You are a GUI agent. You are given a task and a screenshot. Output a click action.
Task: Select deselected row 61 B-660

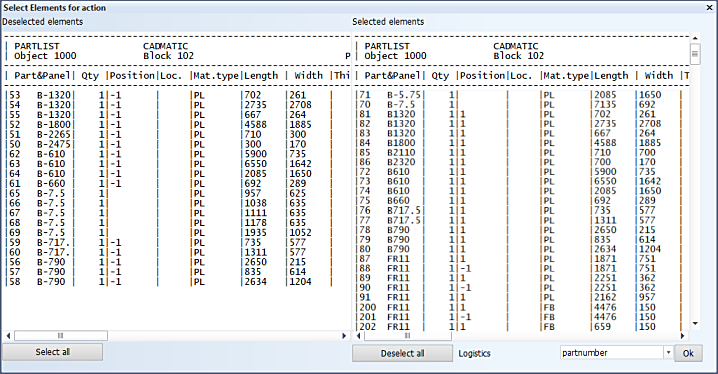click(x=177, y=184)
